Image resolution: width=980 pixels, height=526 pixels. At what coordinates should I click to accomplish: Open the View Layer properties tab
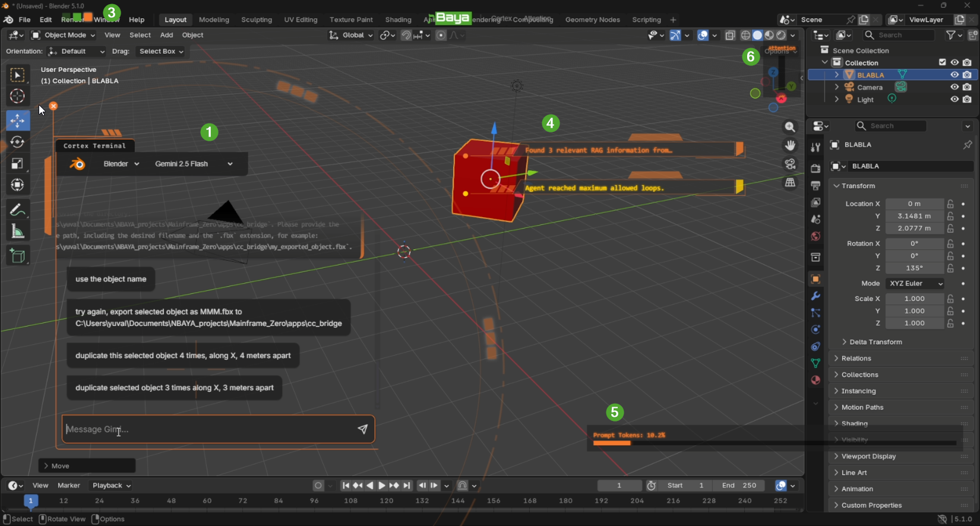tap(815, 202)
